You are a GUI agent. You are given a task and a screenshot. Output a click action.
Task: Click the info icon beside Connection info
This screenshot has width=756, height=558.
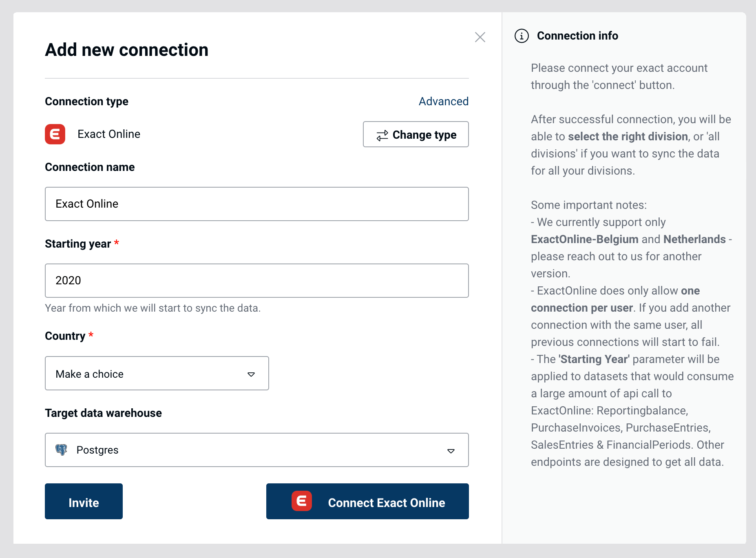[522, 36]
